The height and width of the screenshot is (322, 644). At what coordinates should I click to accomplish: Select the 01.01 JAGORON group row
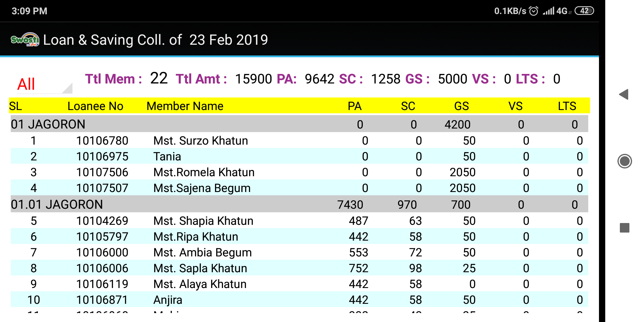tap(299, 204)
